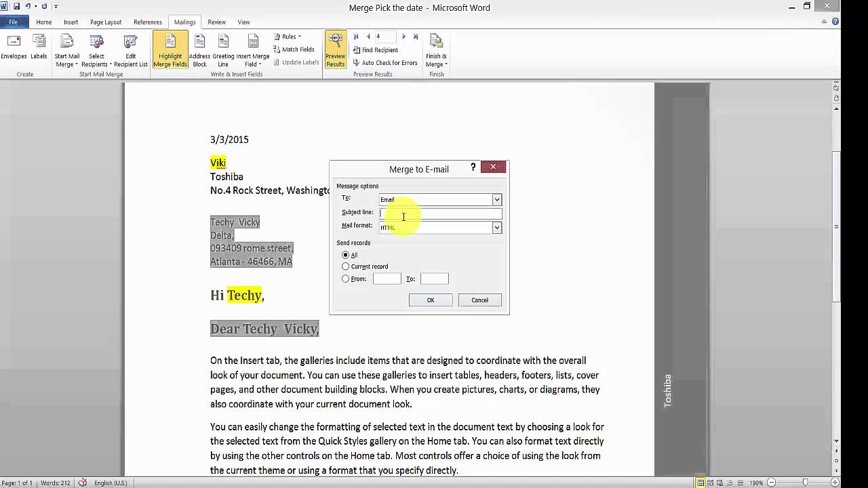This screenshot has width=868, height=488.
Task: Open the Finish & Merge dropdown
Action: [436, 60]
